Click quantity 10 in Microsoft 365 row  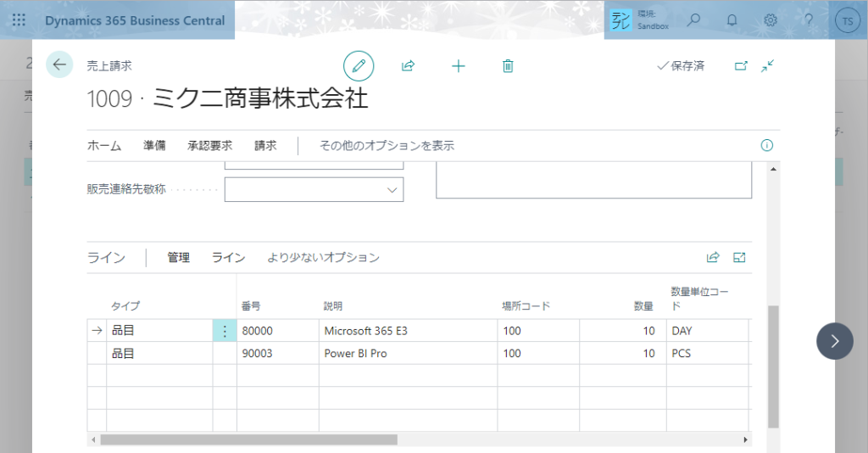(623, 331)
